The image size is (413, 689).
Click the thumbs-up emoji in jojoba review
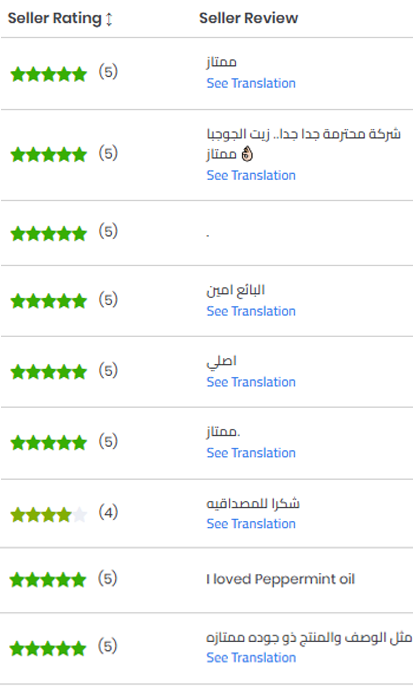pyautogui.click(x=247, y=154)
